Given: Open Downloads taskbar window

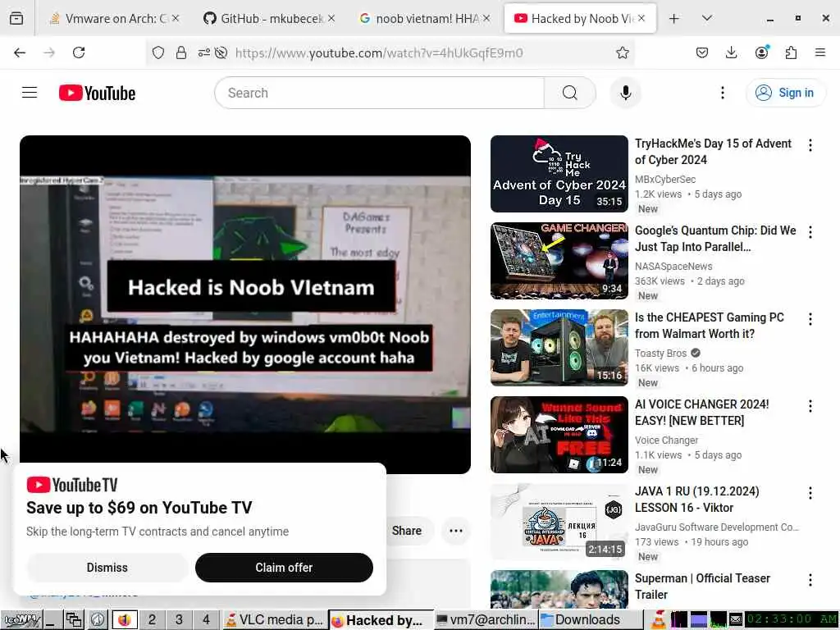Looking at the screenshot, I should (591, 620).
